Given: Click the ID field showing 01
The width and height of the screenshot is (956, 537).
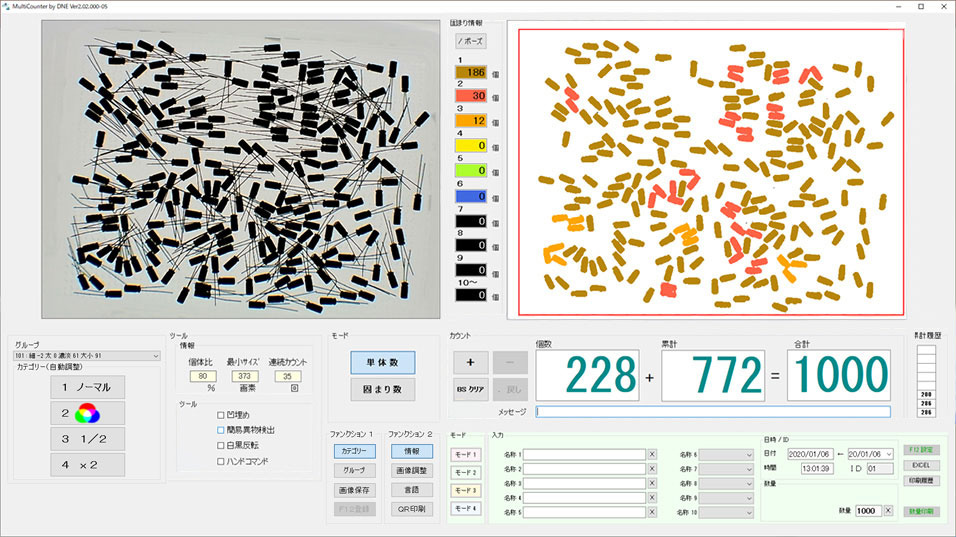Looking at the screenshot, I should pyautogui.click(x=880, y=469).
